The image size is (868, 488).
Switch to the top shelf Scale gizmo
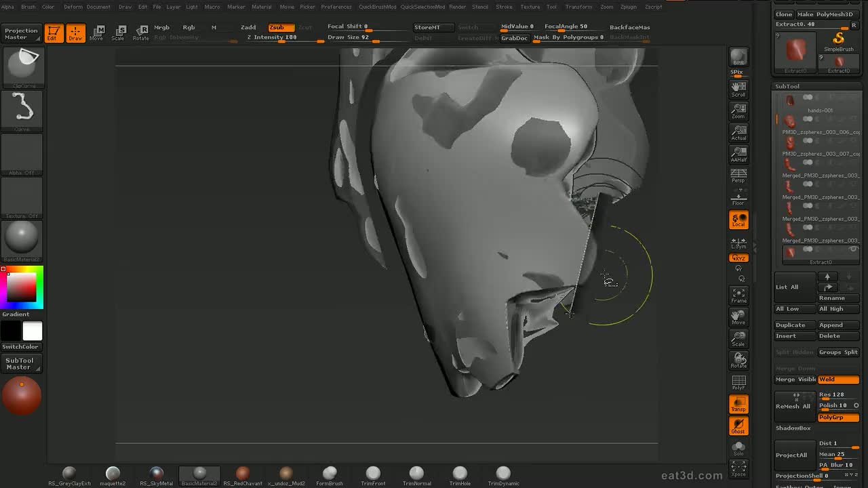tap(119, 33)
